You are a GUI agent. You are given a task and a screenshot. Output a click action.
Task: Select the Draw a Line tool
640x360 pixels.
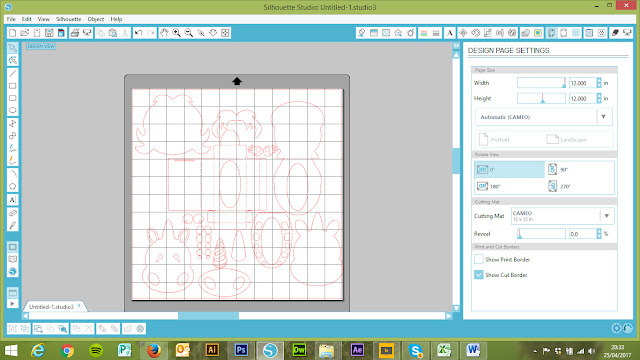pos(13,73)
